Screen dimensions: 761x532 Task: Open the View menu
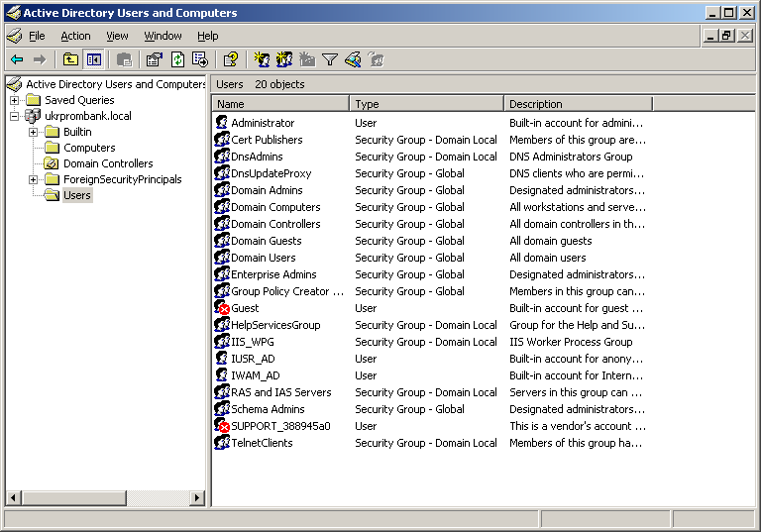tap(118, 36)
